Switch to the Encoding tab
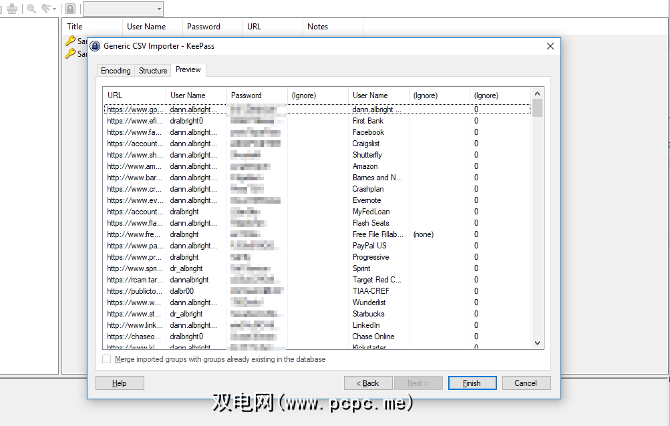 pyautogui.click(x=115, y=71)
